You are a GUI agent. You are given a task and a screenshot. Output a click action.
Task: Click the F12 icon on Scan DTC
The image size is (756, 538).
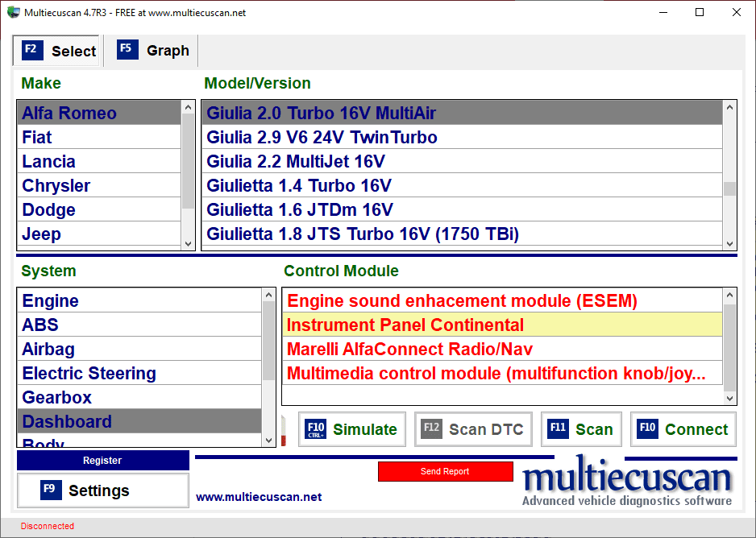431,428
